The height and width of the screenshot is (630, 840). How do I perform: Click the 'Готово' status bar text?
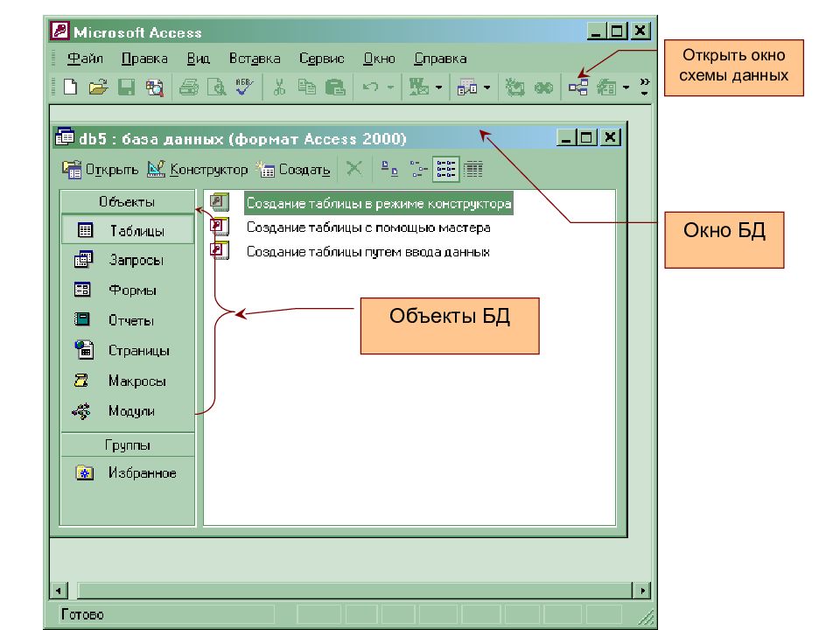[x=82, y=614]
